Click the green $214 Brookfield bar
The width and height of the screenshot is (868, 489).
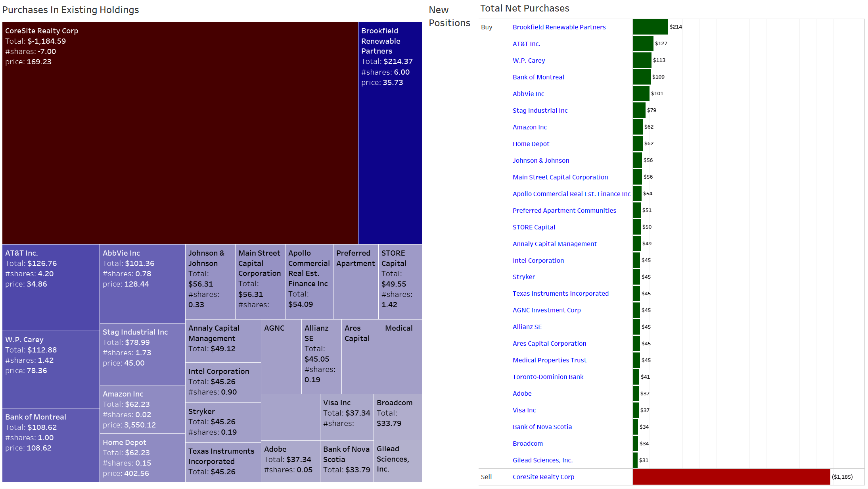click(x=650, y=27)
